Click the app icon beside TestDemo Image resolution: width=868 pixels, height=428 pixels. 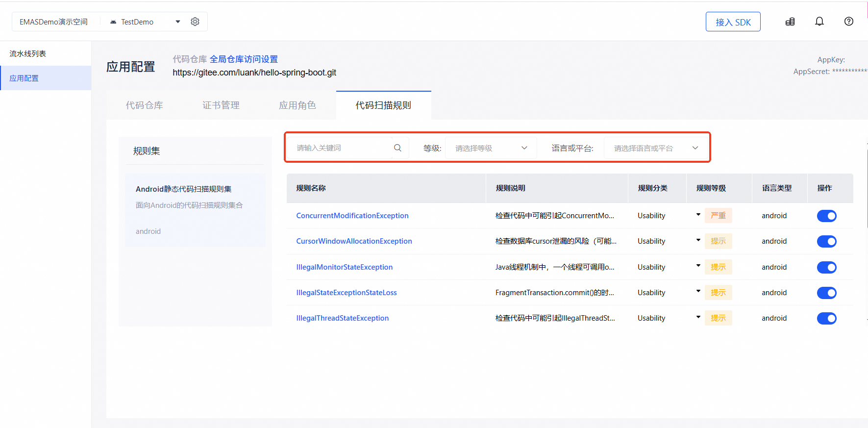pos(113,22)
